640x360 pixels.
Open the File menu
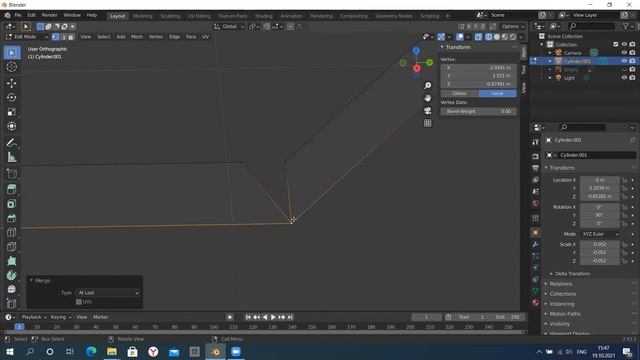[18, 15]
